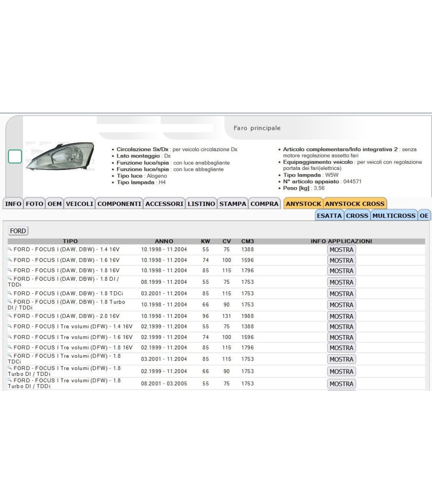The height and width of the screenshot is (504, 432).
Task: Click the INFO APPLICAZIONI column header
Action: (341, 241)
